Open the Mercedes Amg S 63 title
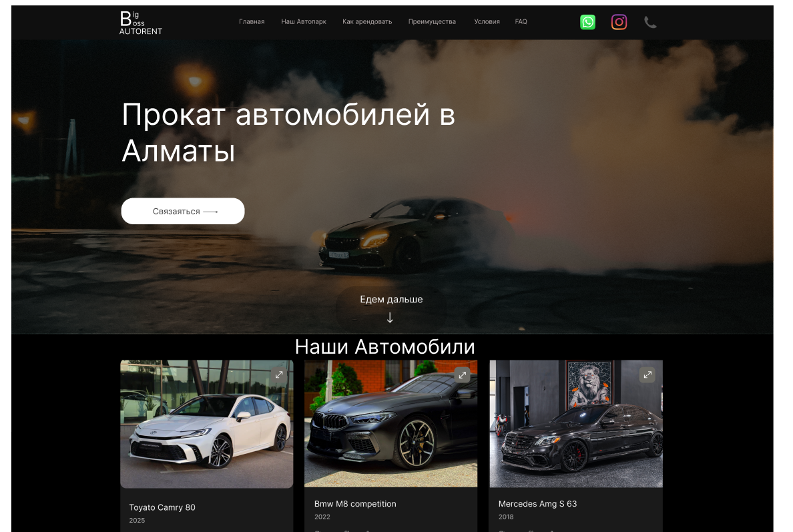 point(537,504)
